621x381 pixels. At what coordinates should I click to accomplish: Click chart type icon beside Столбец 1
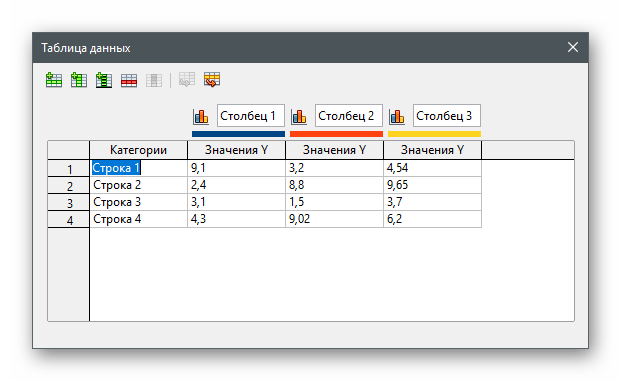[x=201, y=116]
